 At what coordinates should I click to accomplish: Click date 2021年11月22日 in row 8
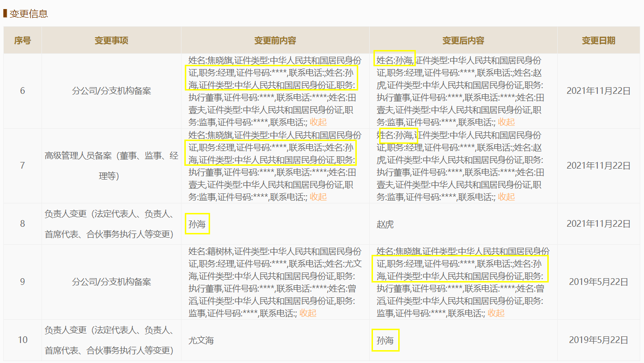[598, 223]
